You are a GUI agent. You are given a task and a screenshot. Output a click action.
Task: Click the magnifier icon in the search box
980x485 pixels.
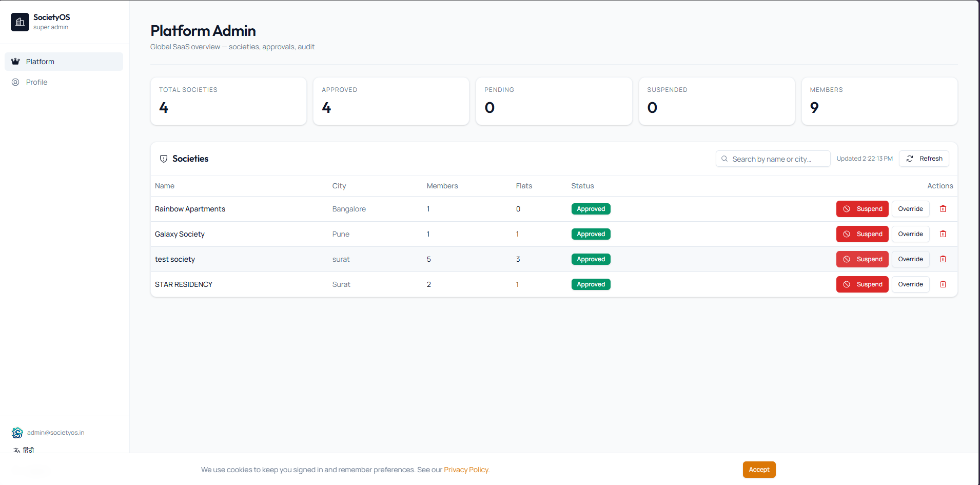pos(724,159)
